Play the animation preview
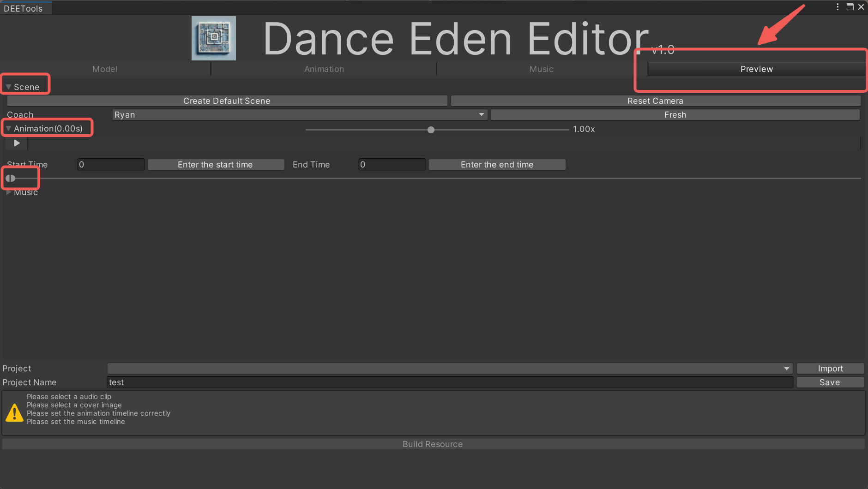 pyautogui.click(x=17, y=143)
